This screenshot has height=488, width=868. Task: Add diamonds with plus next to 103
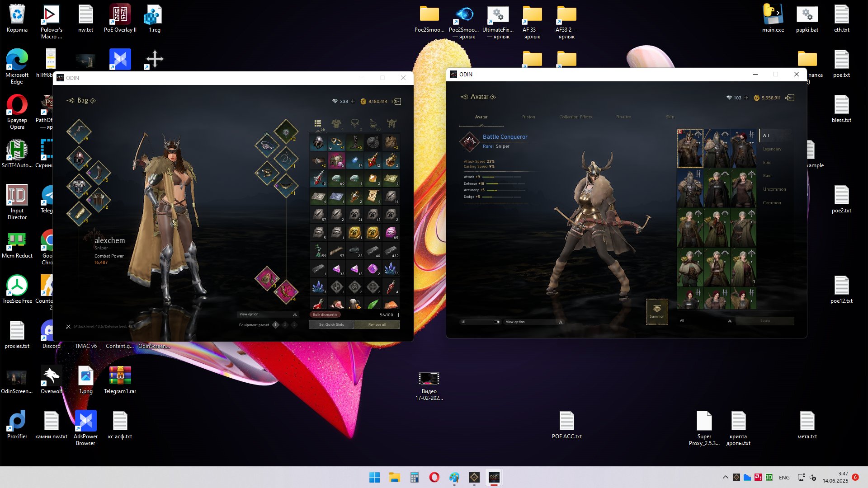(x=746, y=98)
